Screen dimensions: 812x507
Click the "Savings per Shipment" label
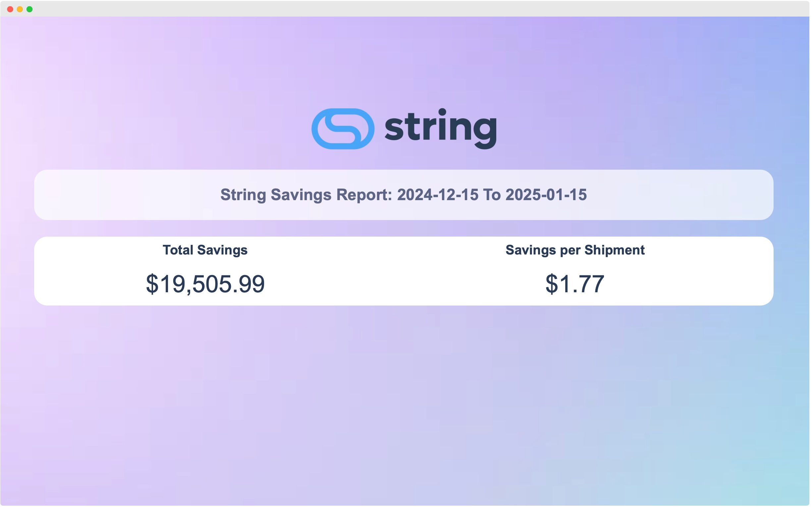[575, 250]
